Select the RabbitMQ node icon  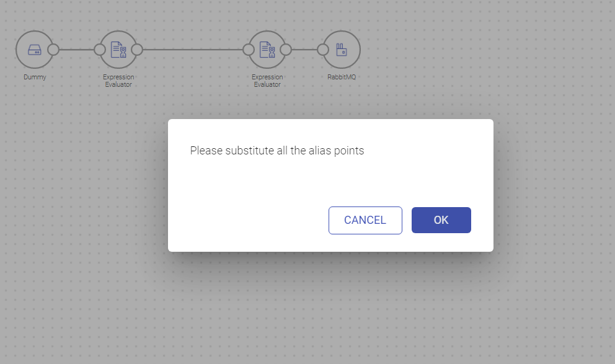coord(342,50)
